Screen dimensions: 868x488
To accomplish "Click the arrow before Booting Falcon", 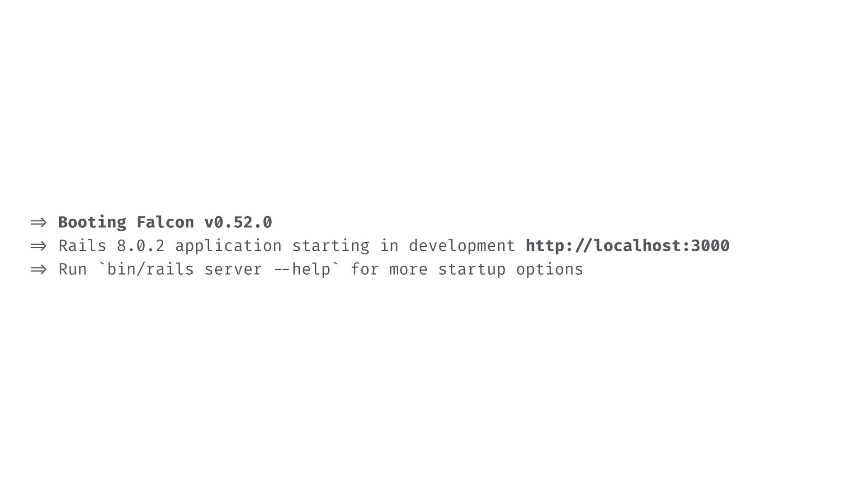I will click(x=38, y=222).
